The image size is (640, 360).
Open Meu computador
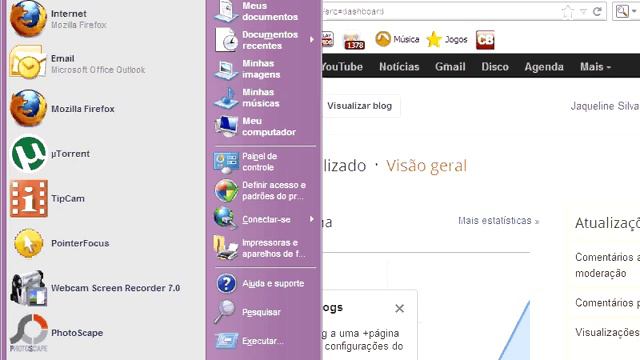(264, 127)
